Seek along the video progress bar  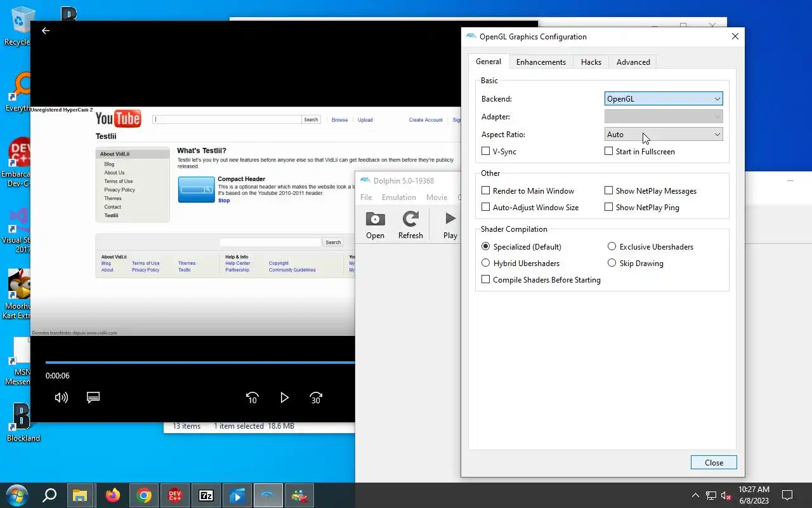point(200,363)
